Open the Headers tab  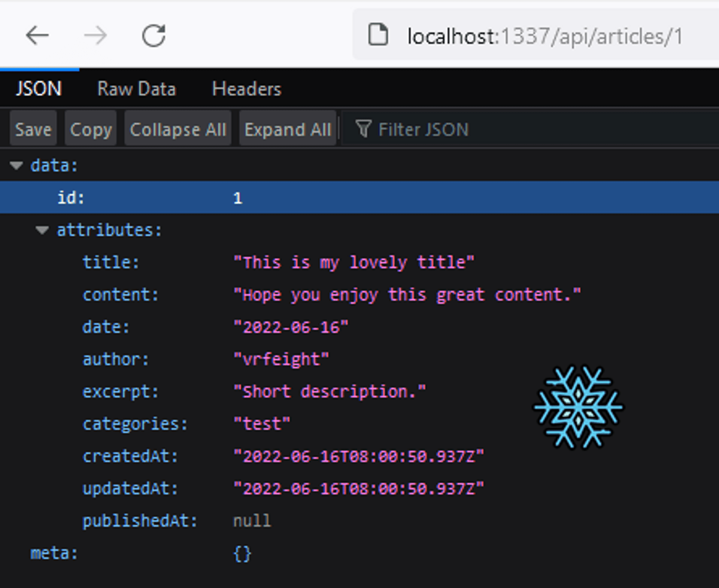pos(246,89)
